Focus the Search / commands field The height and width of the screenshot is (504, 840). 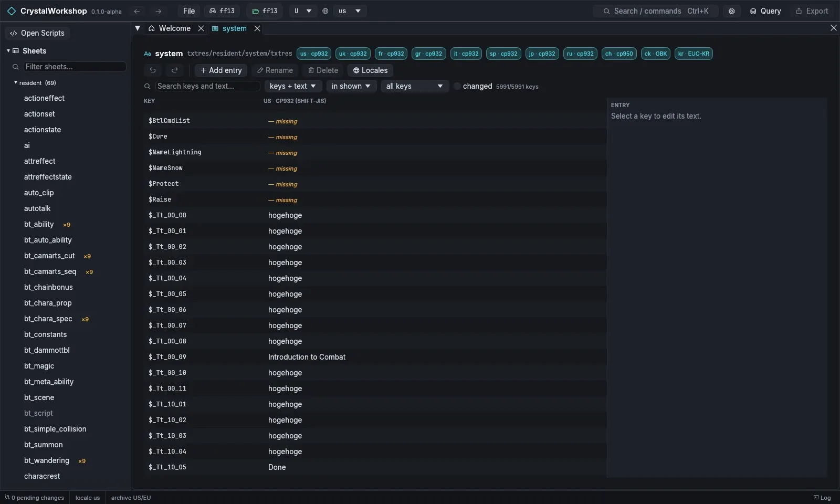coord(656,11)
